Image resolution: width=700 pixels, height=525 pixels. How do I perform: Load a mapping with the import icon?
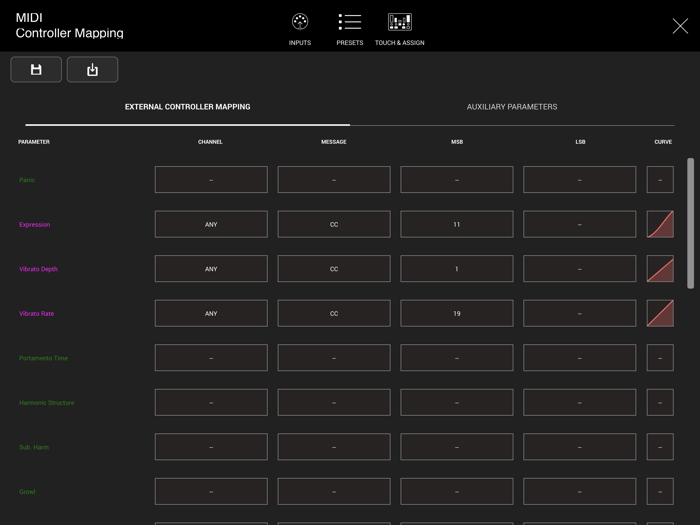tap(92, 70)
